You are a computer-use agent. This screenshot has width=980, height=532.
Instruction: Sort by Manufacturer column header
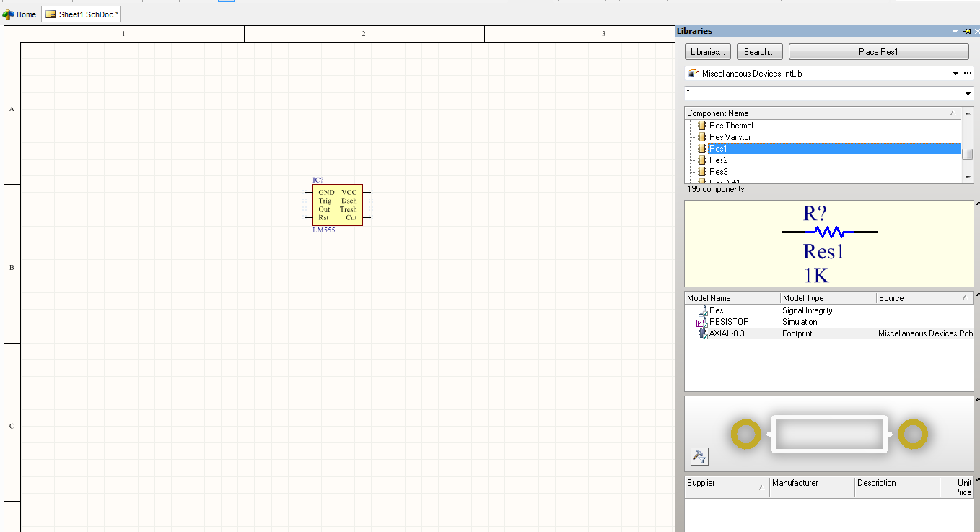point(812,487)
